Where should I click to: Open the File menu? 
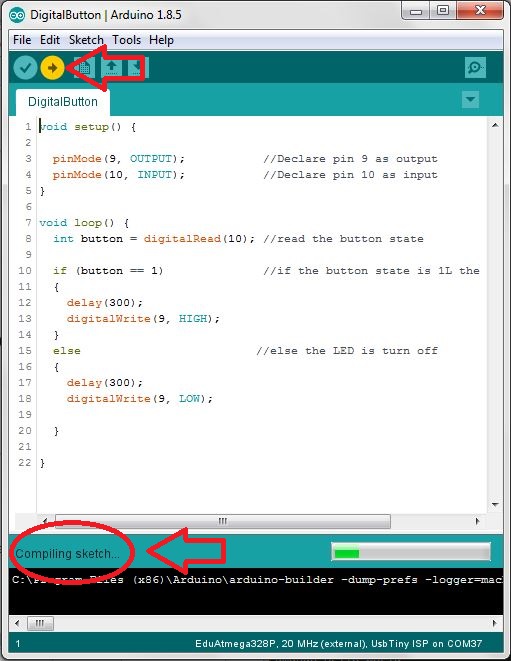[x=22, y=40]
